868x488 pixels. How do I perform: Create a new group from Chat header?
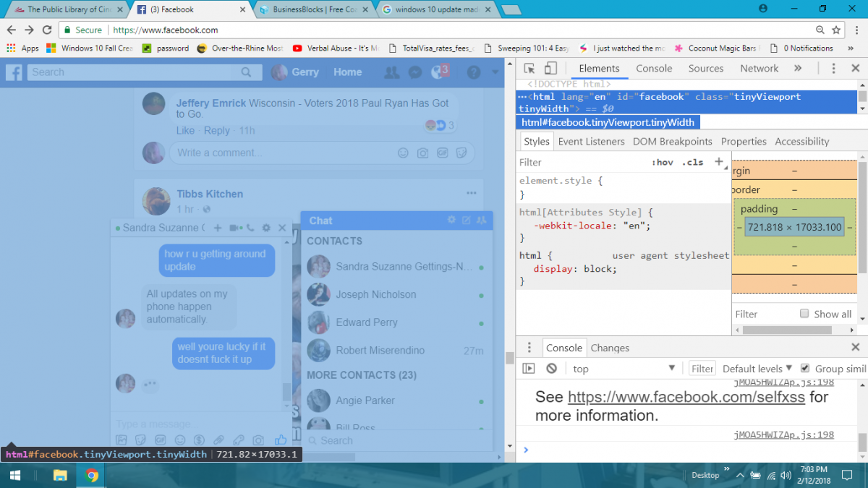click(x=481, y=220)
